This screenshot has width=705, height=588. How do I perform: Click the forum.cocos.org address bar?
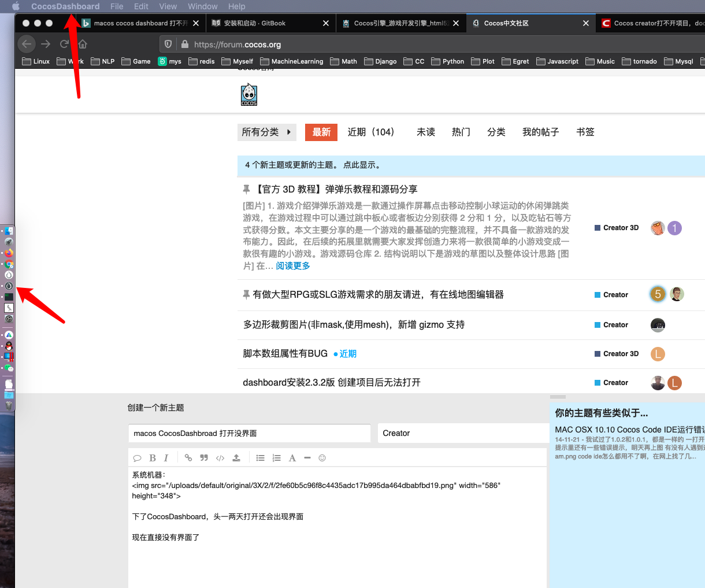[432, 45]
